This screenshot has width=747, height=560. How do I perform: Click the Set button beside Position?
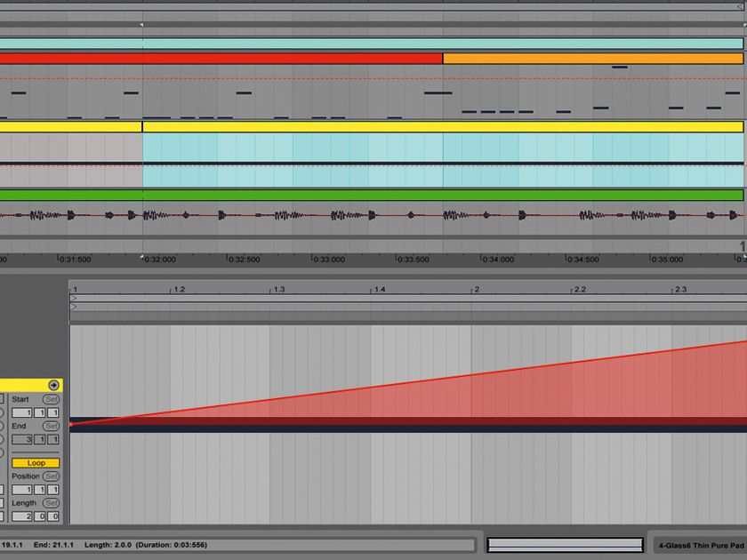(x=52, y=476)
